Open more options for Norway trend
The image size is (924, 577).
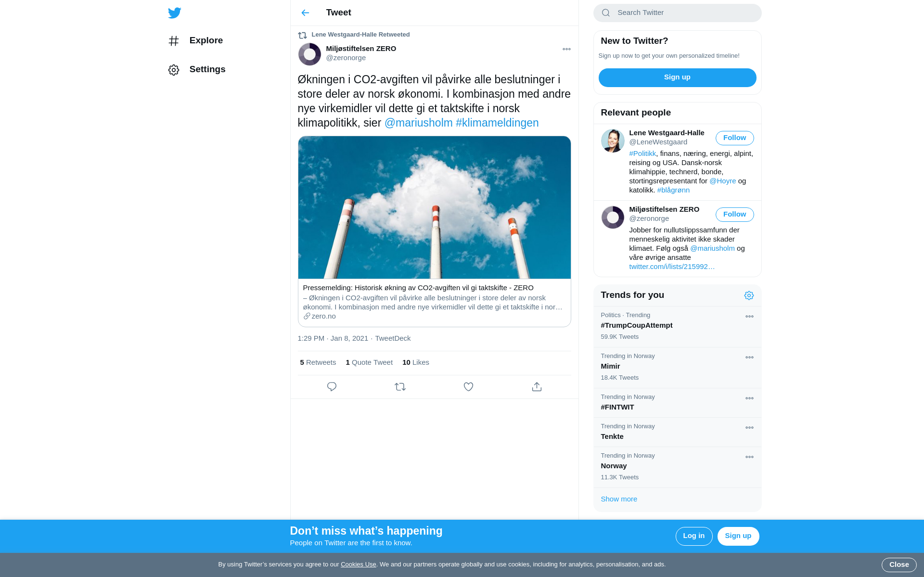click(749, 457)
